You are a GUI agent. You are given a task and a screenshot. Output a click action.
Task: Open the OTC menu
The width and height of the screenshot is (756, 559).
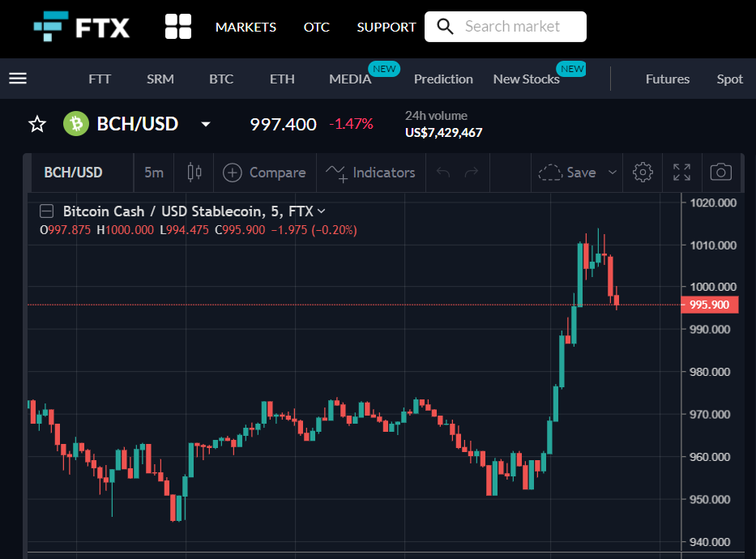(317, 27)
